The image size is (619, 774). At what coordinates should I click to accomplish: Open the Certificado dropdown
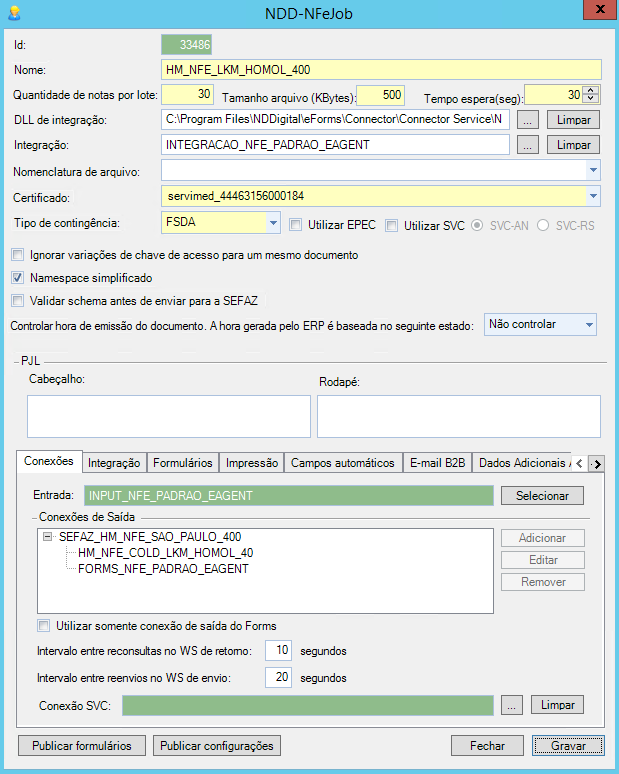[x=593, y=196]
